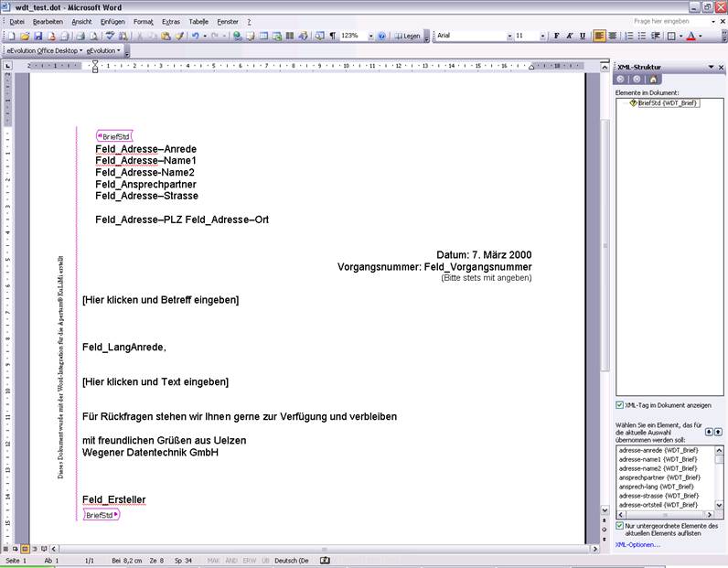
Task: Go to task pane home icon
Action: click(x=653, y=80)
